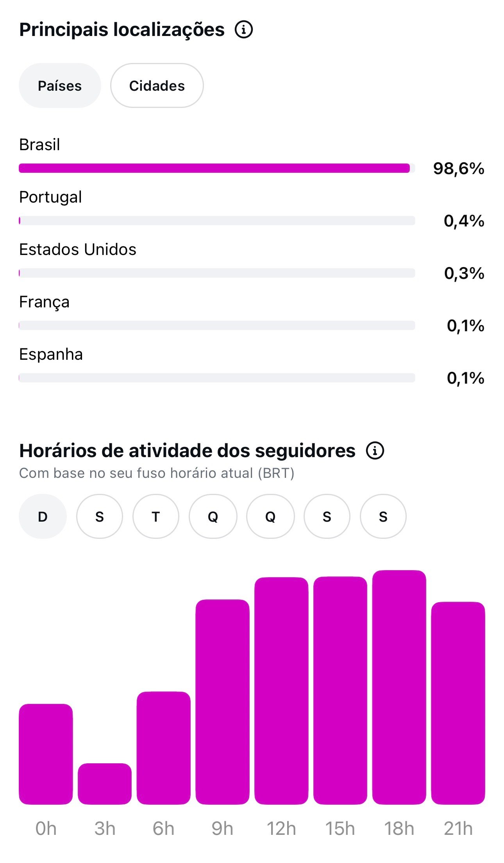Tap the Portugal percentage bar
Image resolution: width=504 pixels, height=863 pixels.
point(217,221)
